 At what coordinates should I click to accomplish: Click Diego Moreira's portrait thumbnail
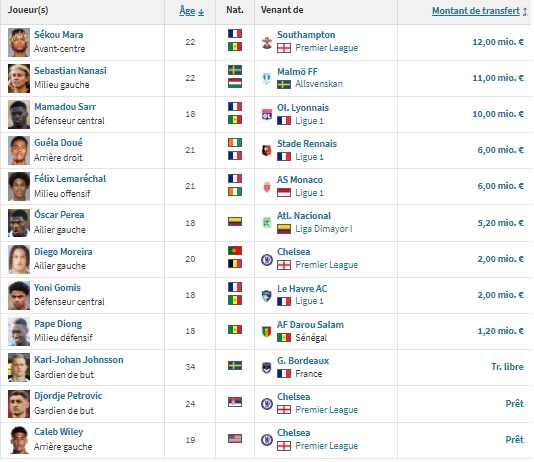point(19,259)
